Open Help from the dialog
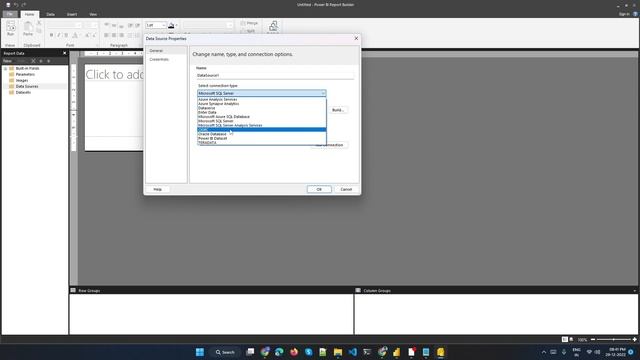The image size is (640, 360). coord(158,189)
